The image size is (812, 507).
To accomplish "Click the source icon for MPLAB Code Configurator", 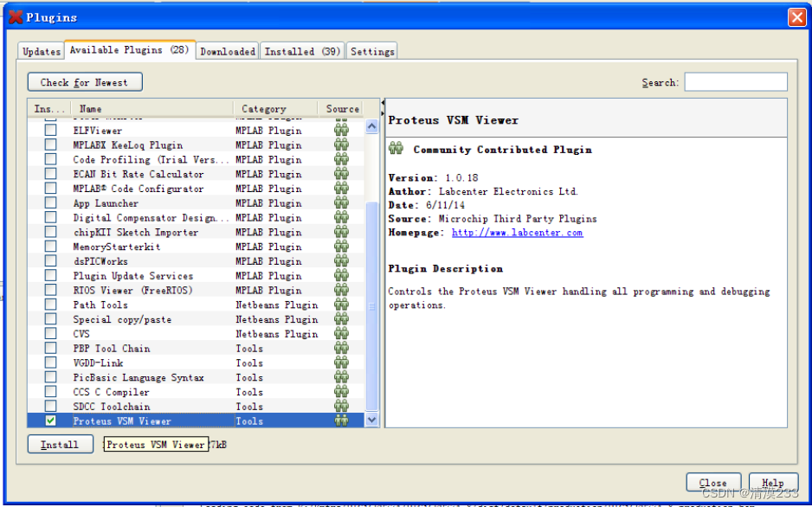I will pyautogui.click(x=341, y=189).
